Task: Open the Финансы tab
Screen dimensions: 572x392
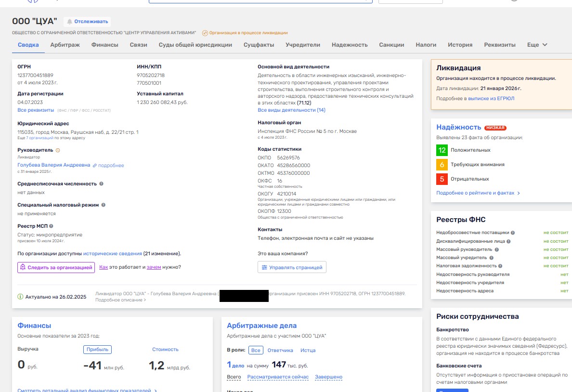Action: coord(104,45)
